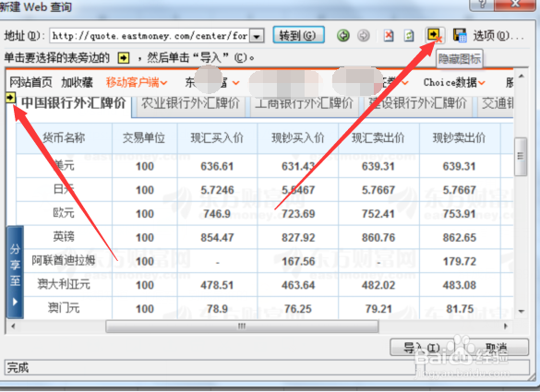Click inside the address URL field
Screen dimensions: 540x392
[150, 36]
